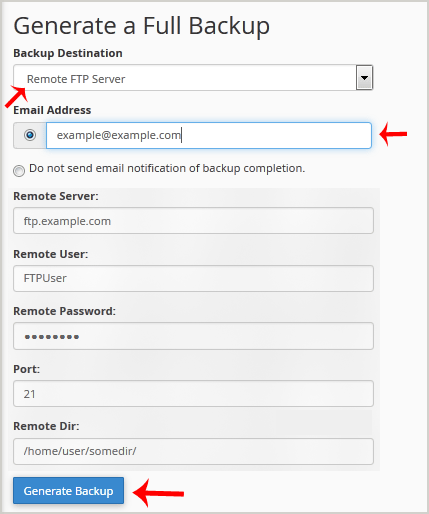Click the email address input field

coord(209,135)
